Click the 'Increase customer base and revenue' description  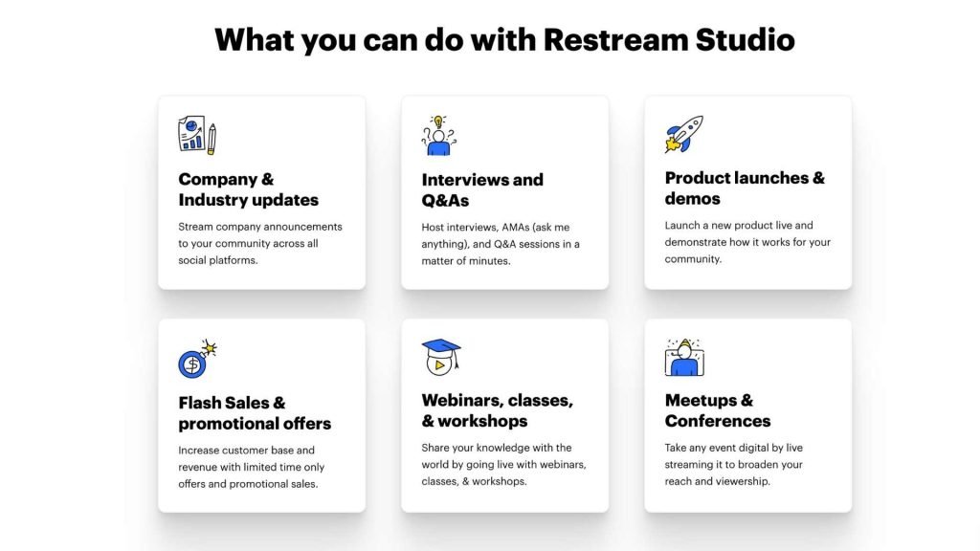[252, 467]
